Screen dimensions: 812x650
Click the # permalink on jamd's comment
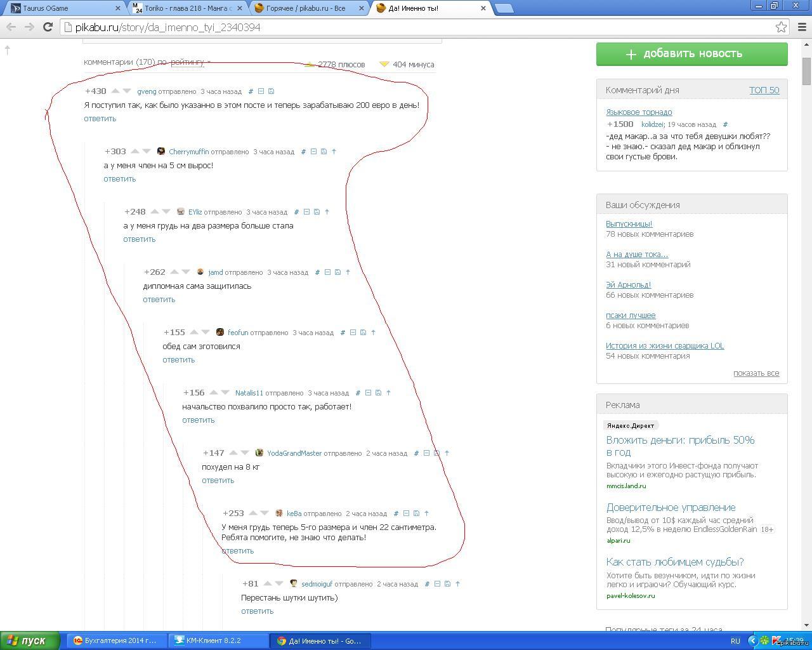[x=317, y=272]
